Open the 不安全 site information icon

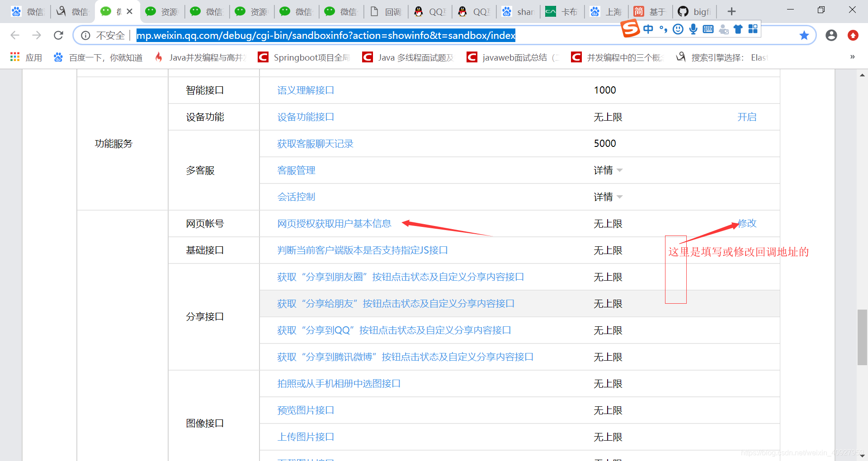point(85,35)
